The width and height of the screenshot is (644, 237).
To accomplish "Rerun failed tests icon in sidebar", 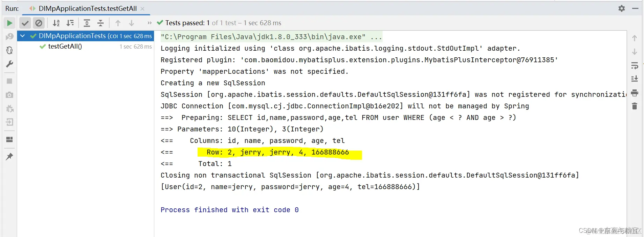I will click(9, 37).
